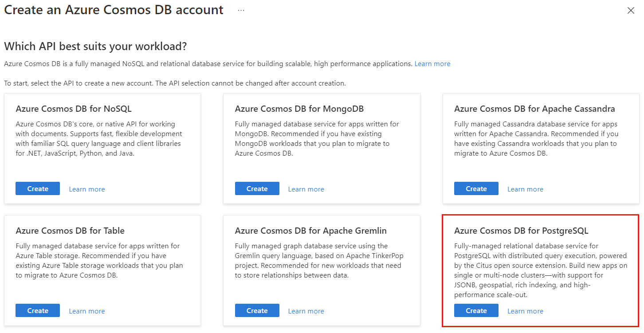The width and height of the screenshot is (644, 333).
Task: Close the Create Azure Cosmos DB pane
Action: [x=631, y=11]
